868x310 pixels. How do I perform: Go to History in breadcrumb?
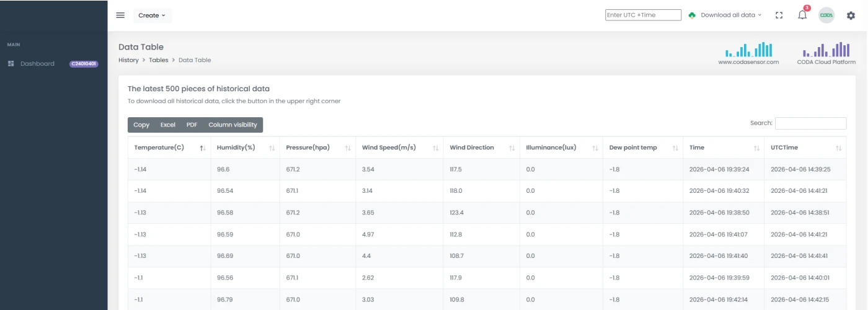click(128, 60)
